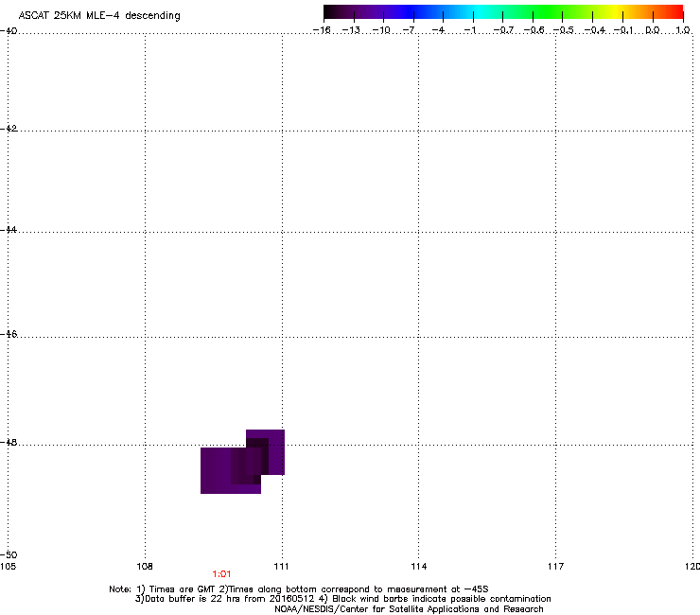This screenshot has width=700, height=615.
Task: Click the -1 colorbar label
Action: pyautogui.click(x=469, y=30)
